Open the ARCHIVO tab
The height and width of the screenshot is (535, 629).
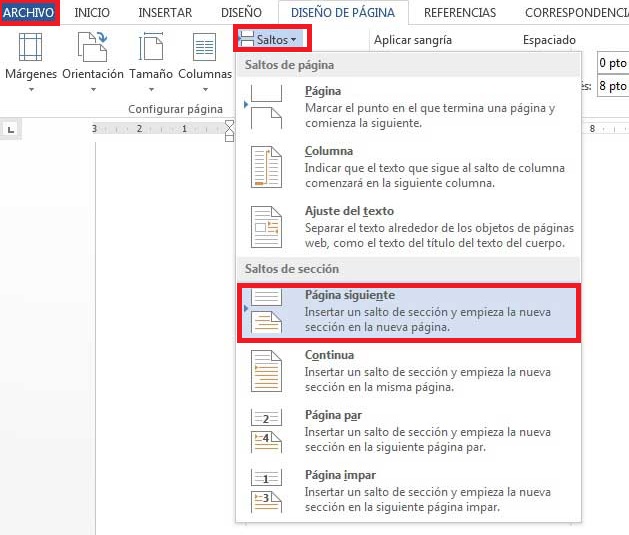29,12
